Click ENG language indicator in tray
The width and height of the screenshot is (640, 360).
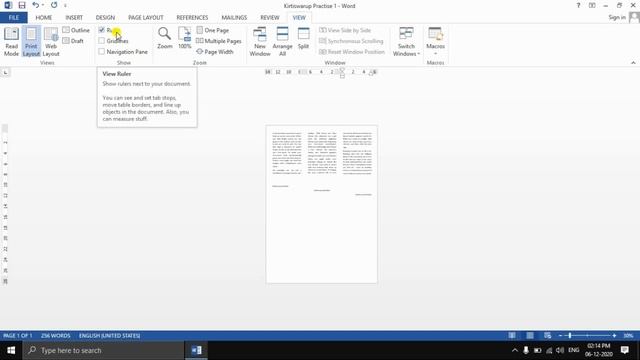(x=573, y=350)
